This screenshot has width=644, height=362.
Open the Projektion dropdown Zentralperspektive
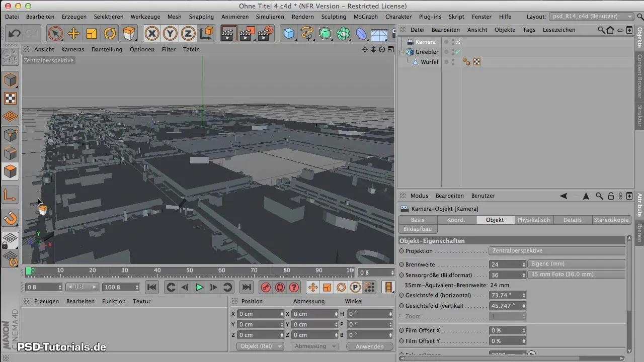tap(557, 251)
